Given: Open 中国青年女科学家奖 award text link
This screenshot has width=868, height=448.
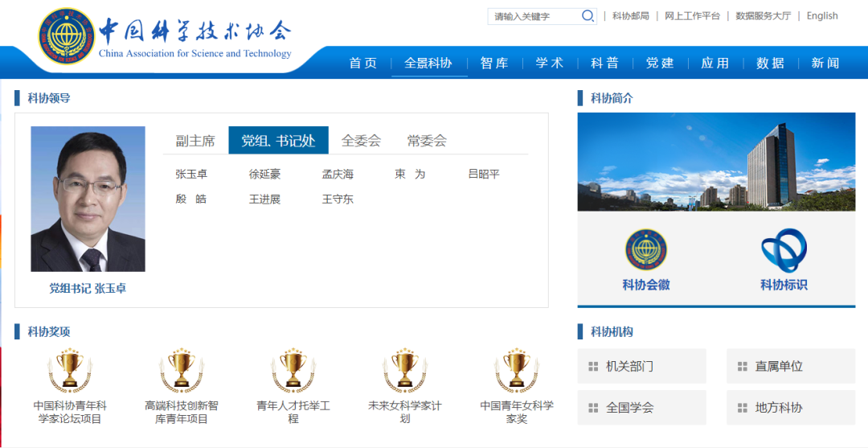Looking at the screenshot, I should (517, 413).
